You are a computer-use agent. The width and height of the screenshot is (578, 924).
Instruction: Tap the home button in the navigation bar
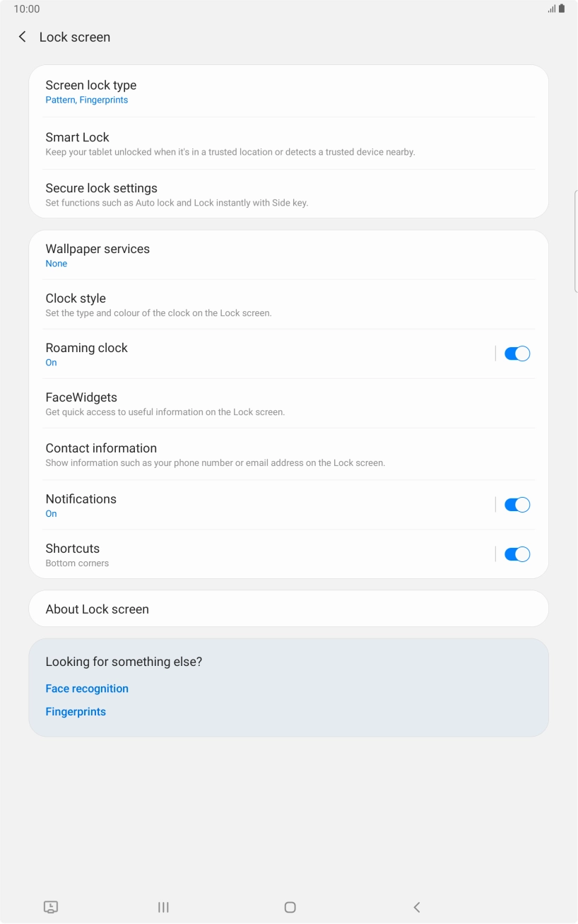click(289, 907)
